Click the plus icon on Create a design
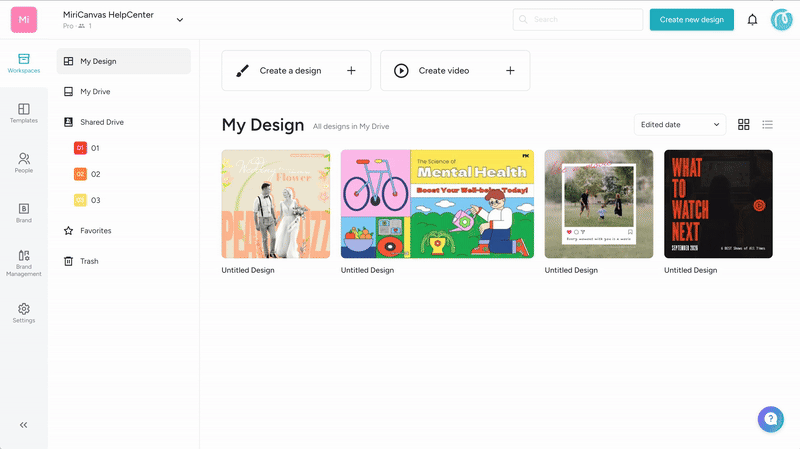The image size is (800, 449). pyautogui.click(x=351, y=70)
